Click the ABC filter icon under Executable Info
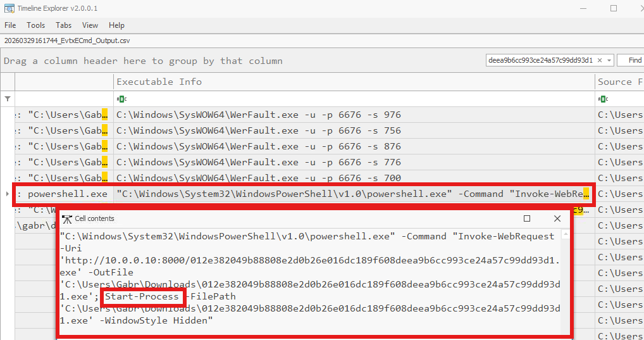The height and width of the screenshot is (340, 644). (x=121, y=99)
